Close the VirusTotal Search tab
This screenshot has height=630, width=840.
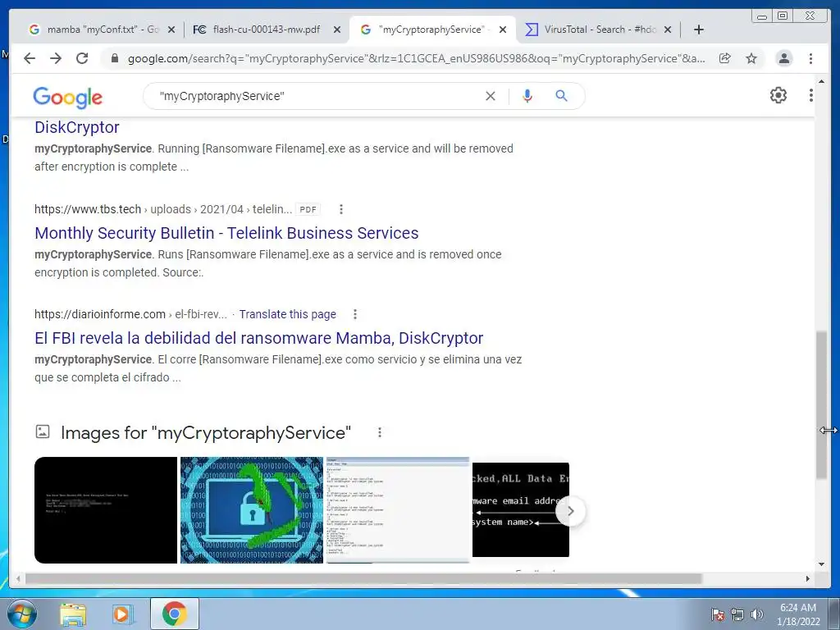coord(668,30)
